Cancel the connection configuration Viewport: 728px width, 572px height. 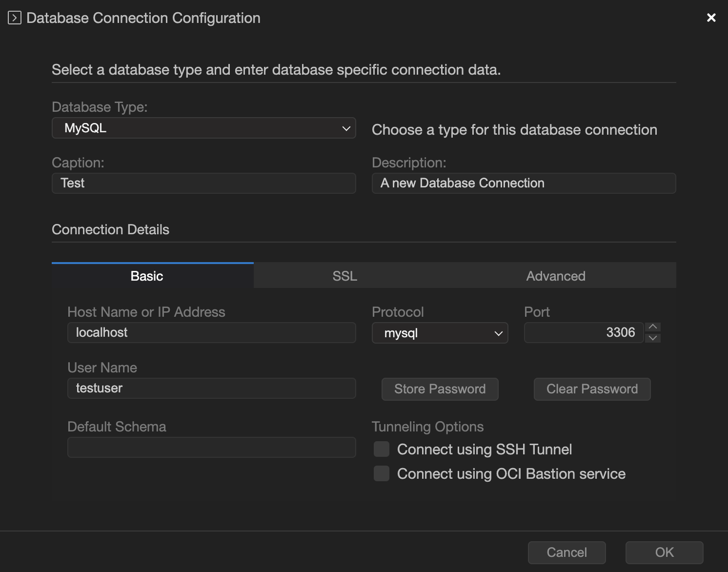tap(566, 552)
